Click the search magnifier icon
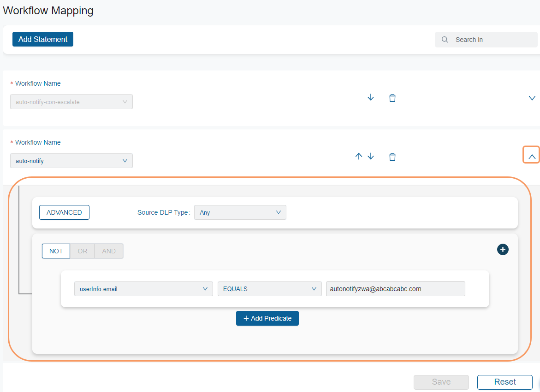This screenshot has width=540, height=392. (x=445, y=40)
